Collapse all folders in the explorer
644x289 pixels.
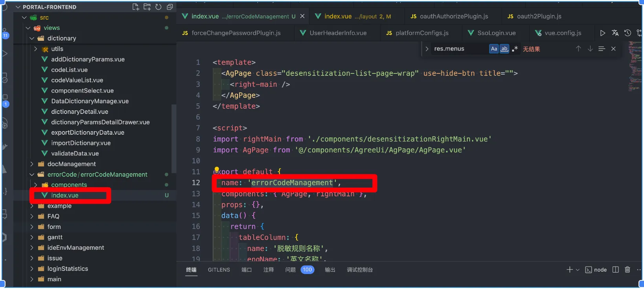pos(170,7)
